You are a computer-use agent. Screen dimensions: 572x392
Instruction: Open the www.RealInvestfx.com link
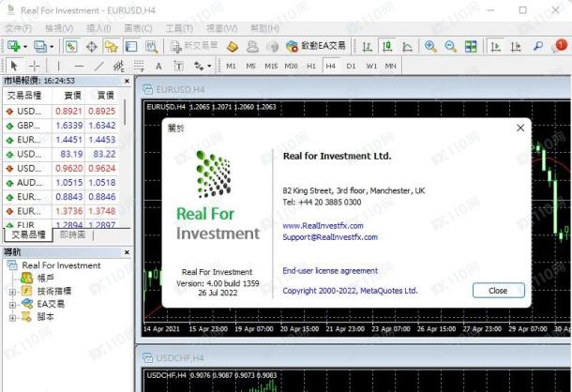323,226
